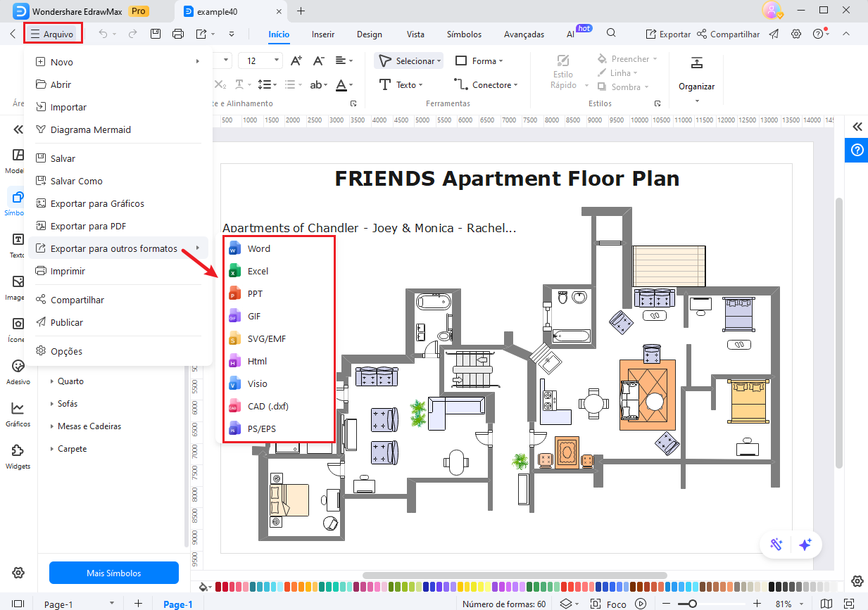This screenshot has width=868, height=610.
Task: Open the quick export icon dropdown
Action: point(204,34)
